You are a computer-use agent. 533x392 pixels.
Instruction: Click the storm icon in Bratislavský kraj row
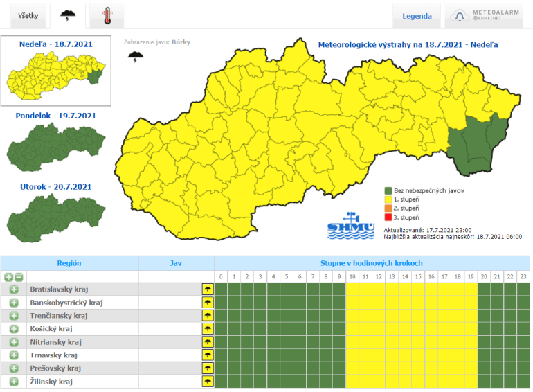pos(208,289)
